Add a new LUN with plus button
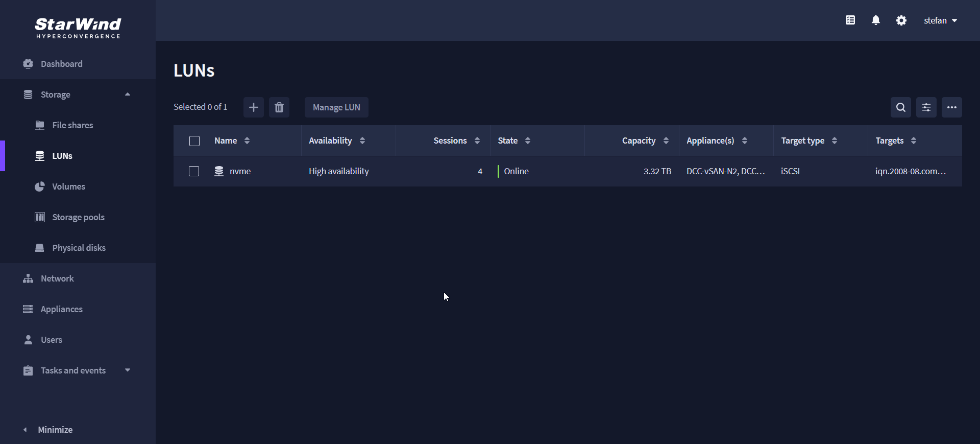Image resolution: width=980 pixels, height=444 pixels. [254, 107]
